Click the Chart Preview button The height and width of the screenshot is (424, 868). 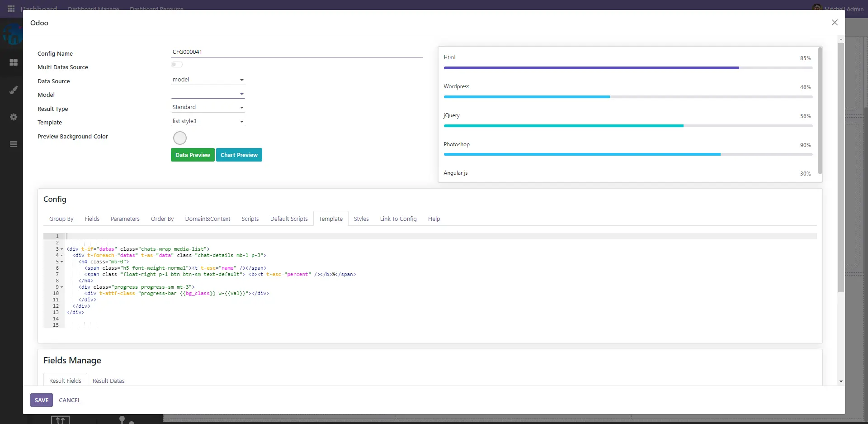[x=239, y=155]
